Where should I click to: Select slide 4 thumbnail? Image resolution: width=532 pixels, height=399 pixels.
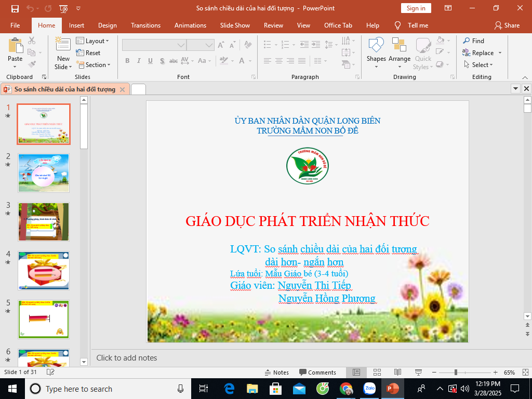tap(44, 271)
